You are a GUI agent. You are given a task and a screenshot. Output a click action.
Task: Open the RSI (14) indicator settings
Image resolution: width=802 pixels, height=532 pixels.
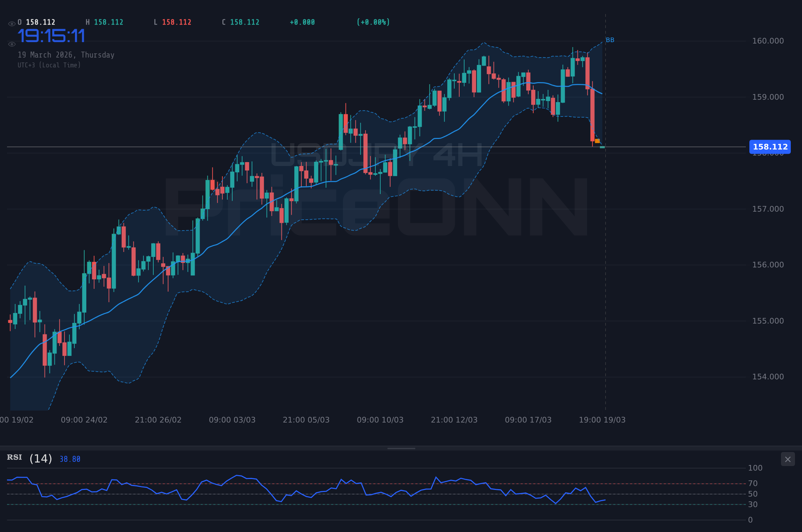point(40,458)
